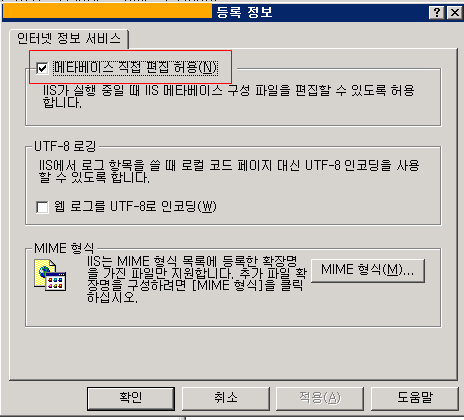The height and width of the screenshot is (420, 464).
Task: Click the 등록 정보 title bar text
Action: 244,13
